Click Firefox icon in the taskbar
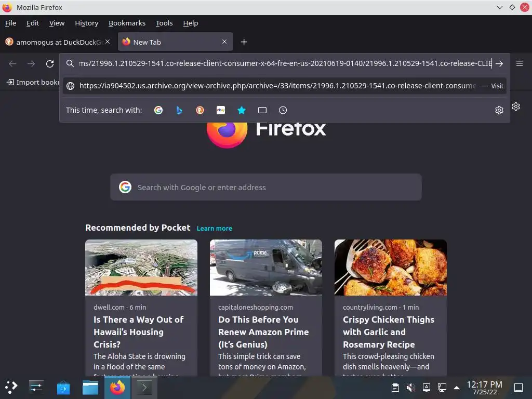Viewport: 532px width, 399px height. point(117,388)
